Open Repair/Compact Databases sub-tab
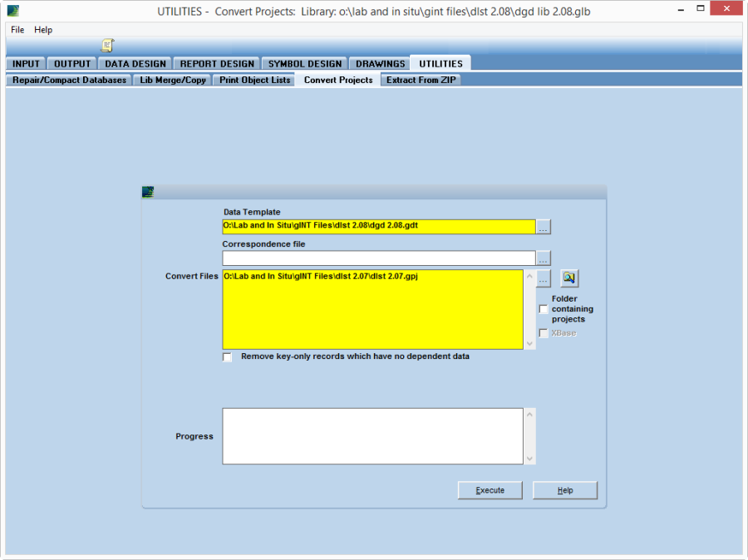The height and width of the screenshot is (560, 748). pos(69,80)
